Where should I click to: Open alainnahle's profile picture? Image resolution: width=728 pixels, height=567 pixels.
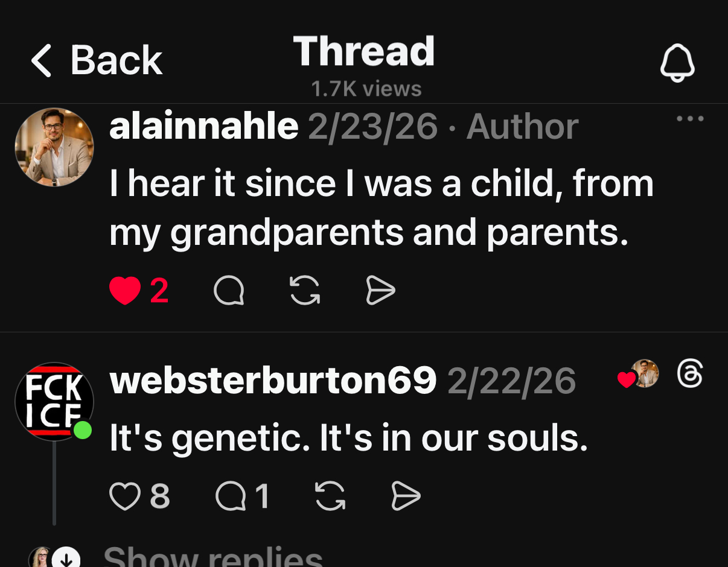click(x=54, y=147)
